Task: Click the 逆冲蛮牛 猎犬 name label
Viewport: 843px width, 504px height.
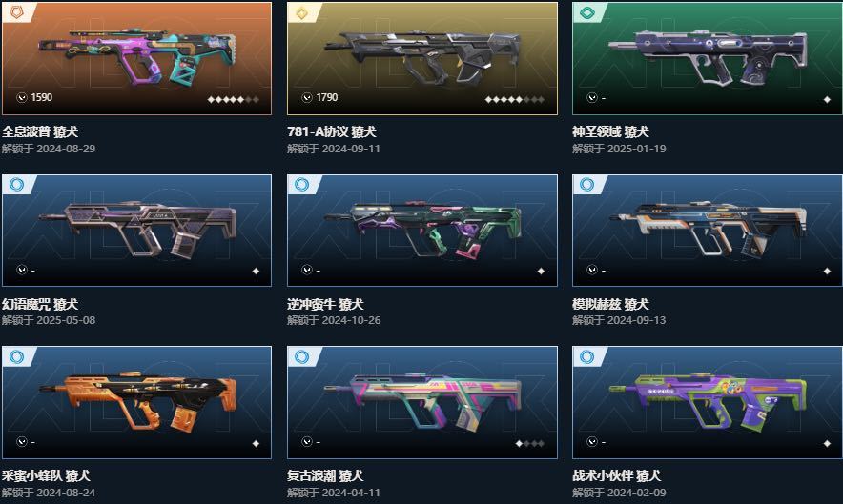Action: (325, 304)
